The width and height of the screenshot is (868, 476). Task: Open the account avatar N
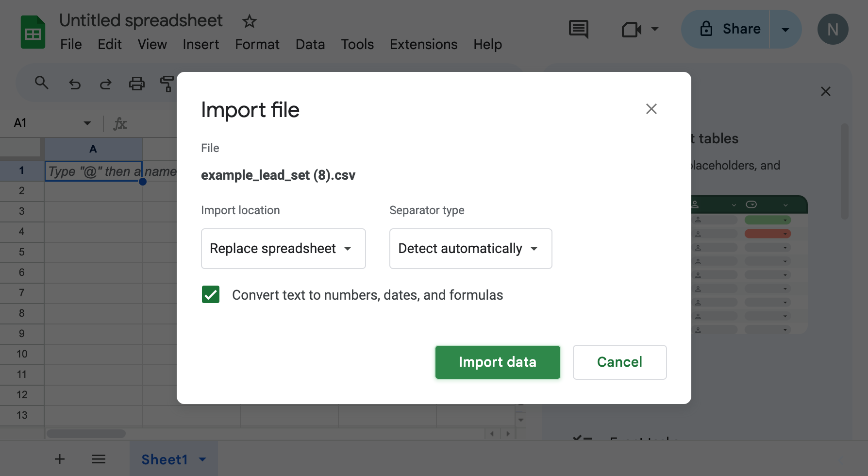(833, 30)
